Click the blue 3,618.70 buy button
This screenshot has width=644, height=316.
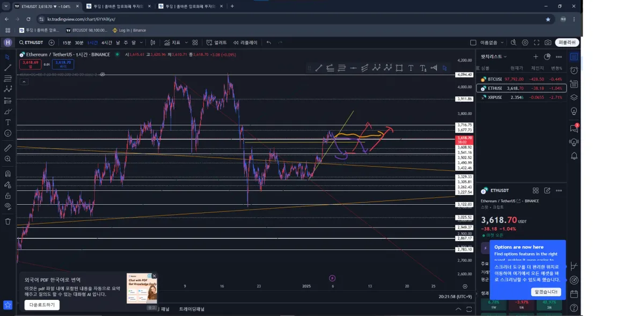(x=63, y=64)
